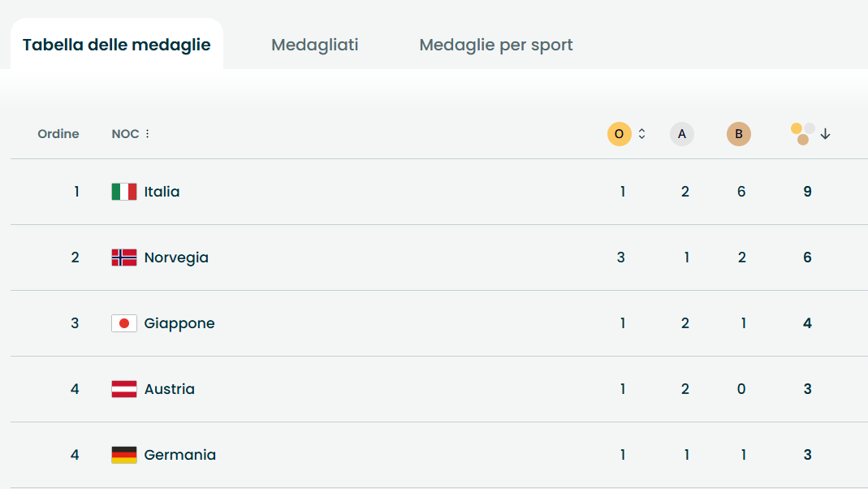Click Austria's rank number 4

point(75,389)
